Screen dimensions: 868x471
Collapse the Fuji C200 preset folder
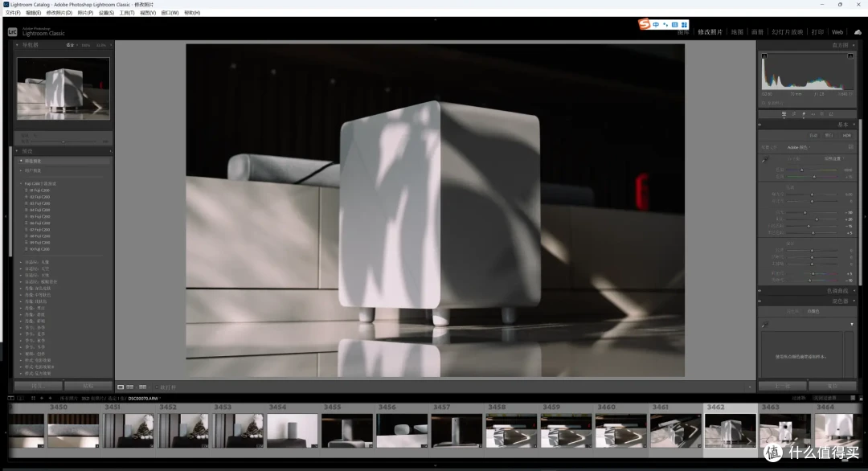[x=21, y=183]
